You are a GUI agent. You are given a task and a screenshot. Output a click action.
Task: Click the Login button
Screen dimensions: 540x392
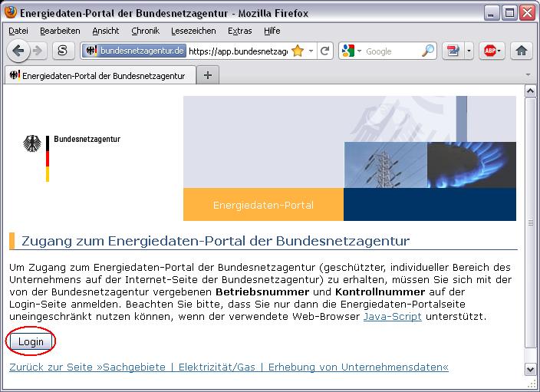[31, 341]
